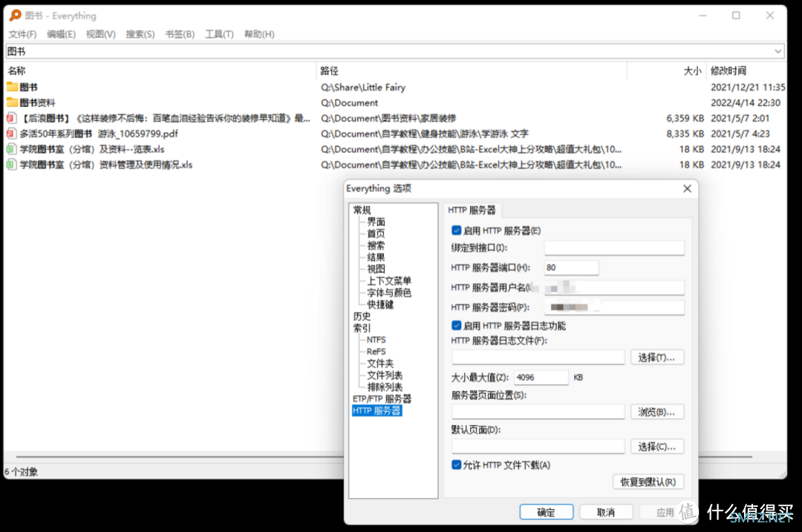Select 排除列表 in options tree

[x=385, y=387]
